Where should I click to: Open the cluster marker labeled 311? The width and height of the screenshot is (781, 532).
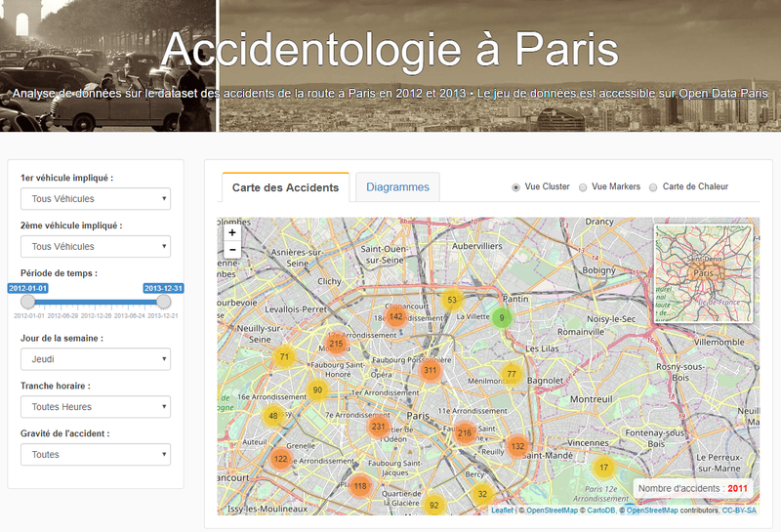[430, 370]
